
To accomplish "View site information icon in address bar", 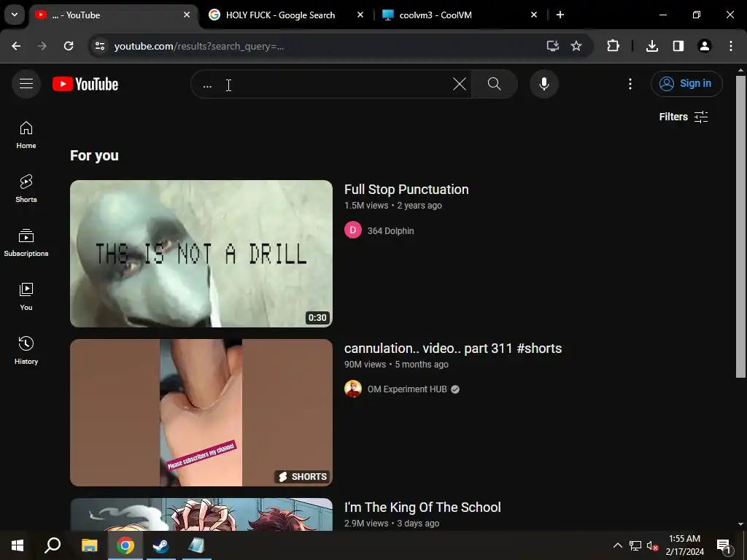I will click(100, 46).
